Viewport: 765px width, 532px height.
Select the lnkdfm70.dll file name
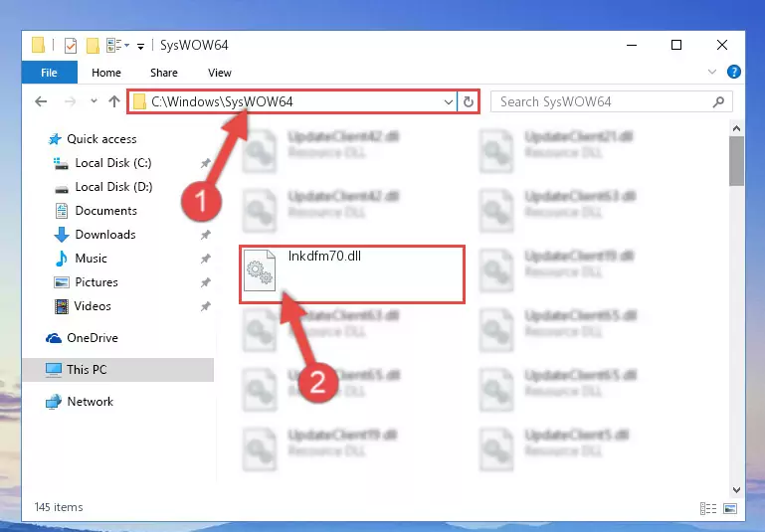coord(324,256)
